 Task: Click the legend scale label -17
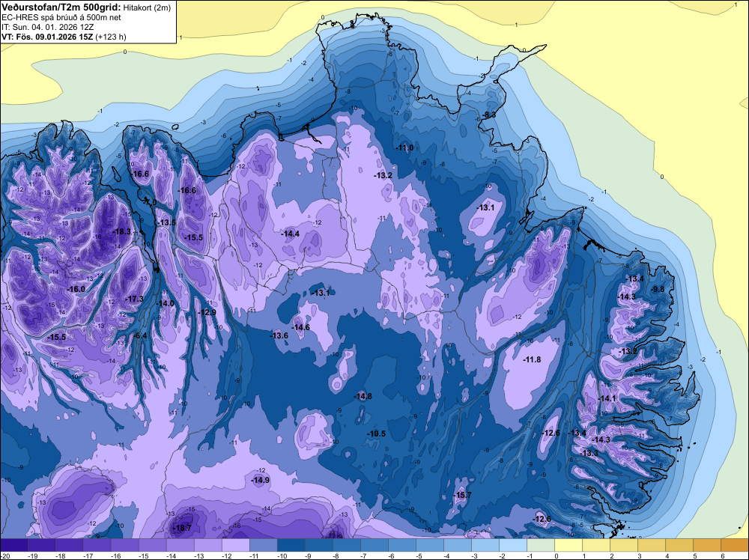88,556
